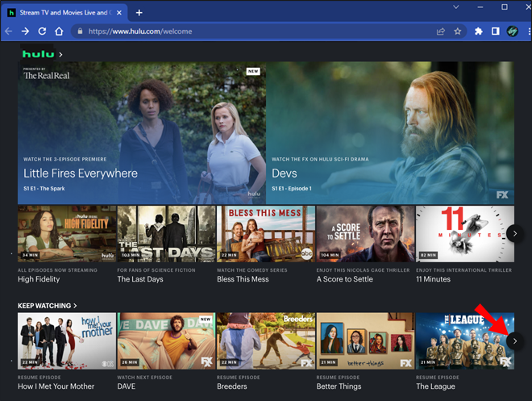The image size is (532, 401).
Task: Click the 11 Minutes title link
Action: pyautogui.click(x=434, y=279)
